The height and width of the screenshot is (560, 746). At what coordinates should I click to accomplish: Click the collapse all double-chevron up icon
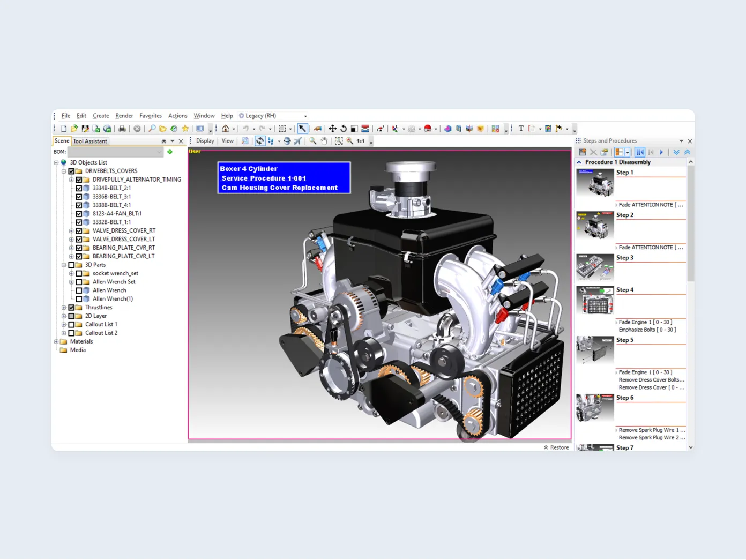click(x=687, y=152)
